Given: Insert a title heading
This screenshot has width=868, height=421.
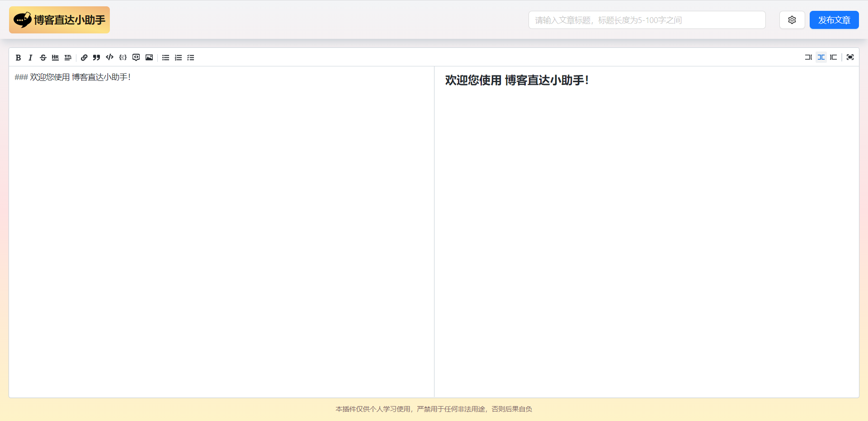Looking at the screenshot, I should (68, 57).
